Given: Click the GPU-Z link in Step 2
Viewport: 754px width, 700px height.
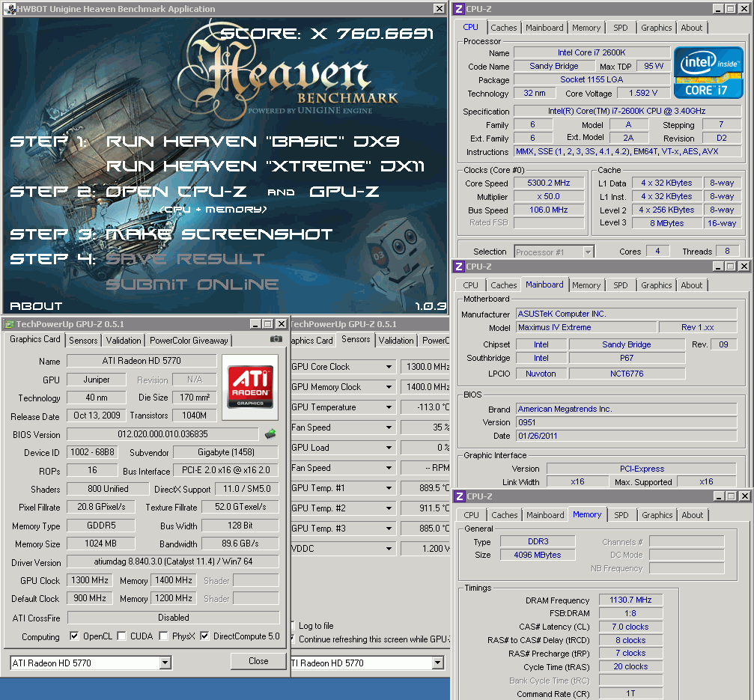Looking at the screenshot, I should pos(344,192).
